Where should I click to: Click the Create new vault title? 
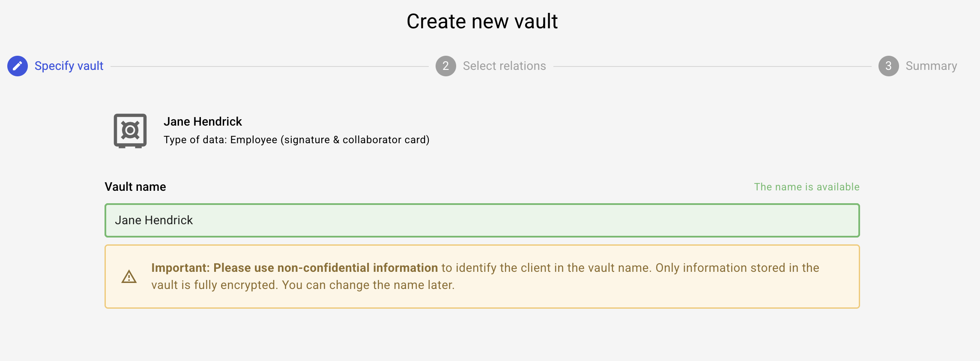click(482, 21)
